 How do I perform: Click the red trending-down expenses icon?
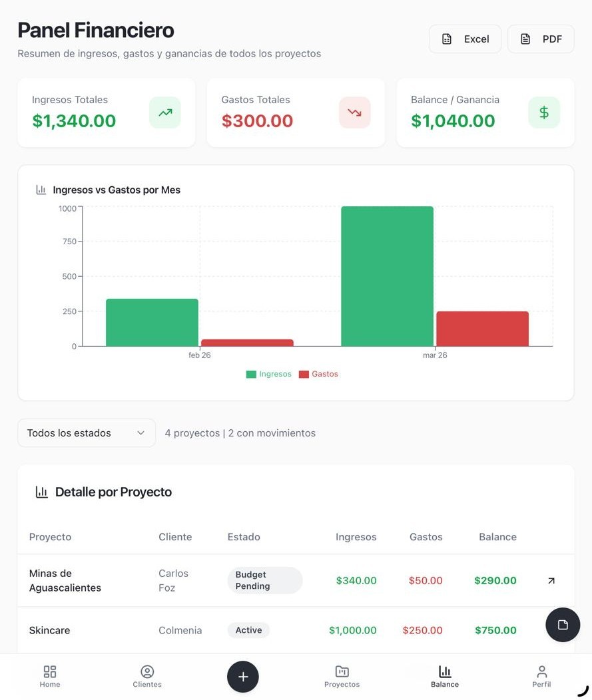click(355, 112)
